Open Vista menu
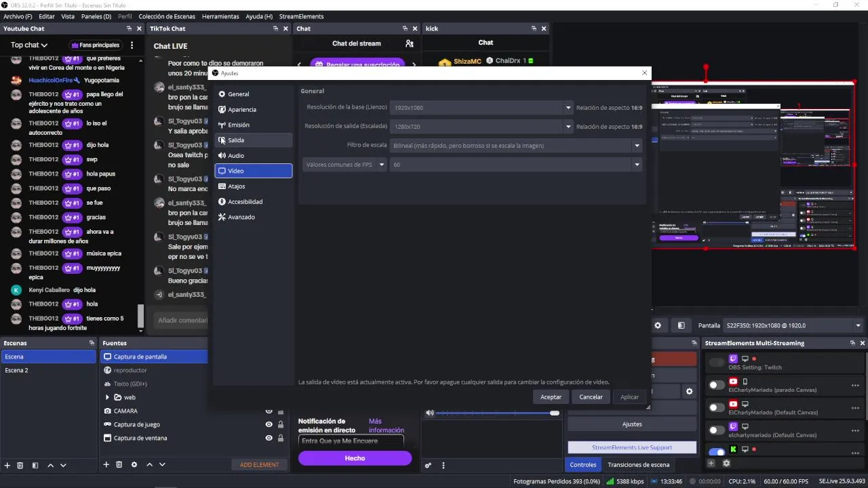This screenshot has width=868, height=488. (68, 16)
